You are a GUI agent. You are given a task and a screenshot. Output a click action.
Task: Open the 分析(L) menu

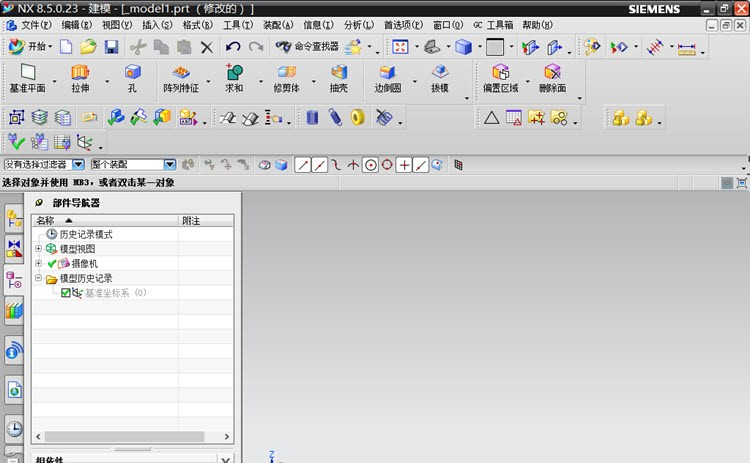[x=359, y=25]
